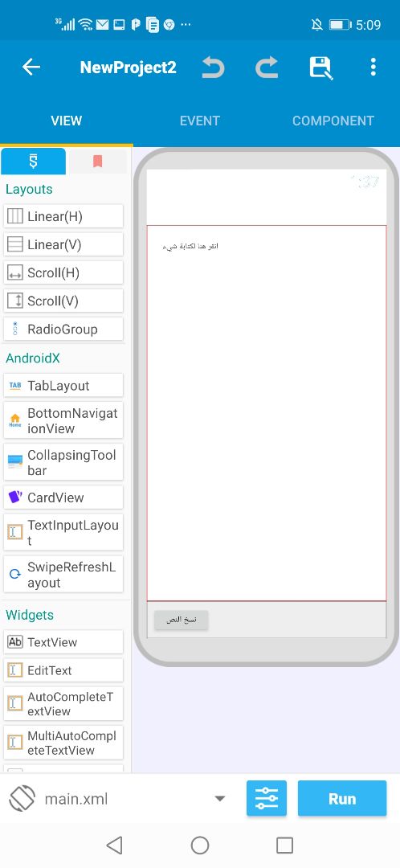Screen dimensions: 400x868
Task: Undo the last change
Action: [x=213, y=68]
